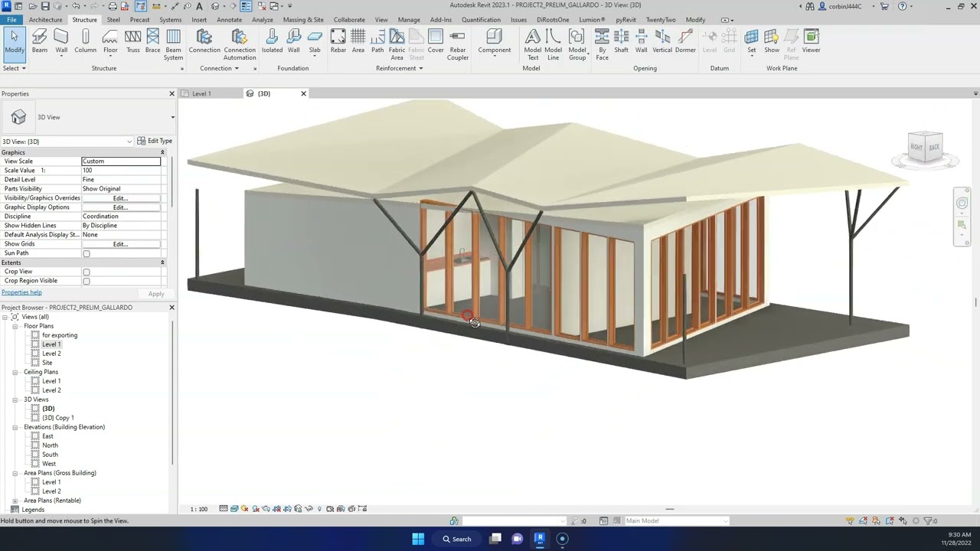Open the Connection tool

tap(204, 41)
